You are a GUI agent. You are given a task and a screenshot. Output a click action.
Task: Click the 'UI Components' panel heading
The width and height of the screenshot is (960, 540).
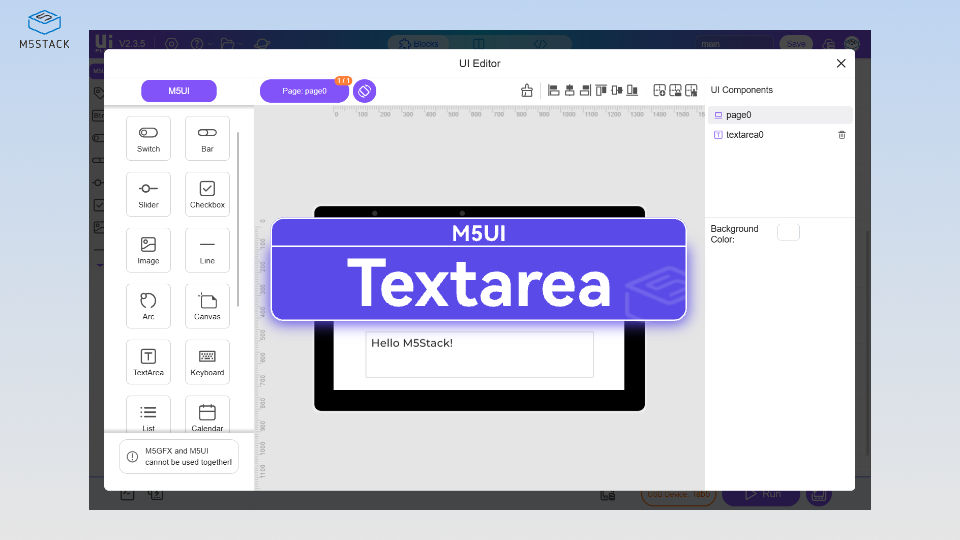[741, 90]
